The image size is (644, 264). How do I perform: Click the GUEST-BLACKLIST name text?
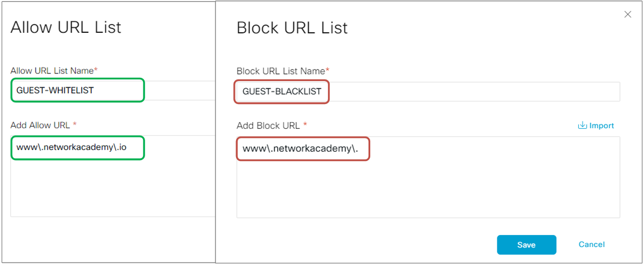[x=281, y=91]
